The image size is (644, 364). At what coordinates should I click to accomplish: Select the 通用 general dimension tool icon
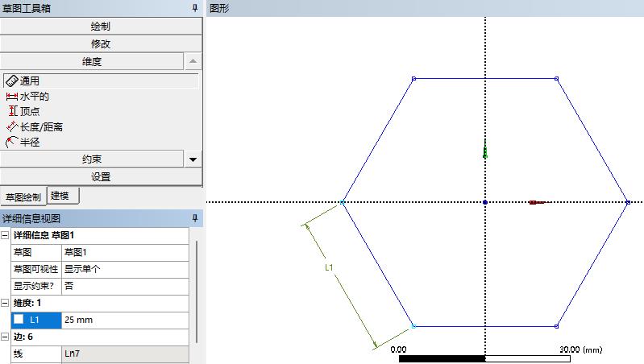(x=12, y=81)
